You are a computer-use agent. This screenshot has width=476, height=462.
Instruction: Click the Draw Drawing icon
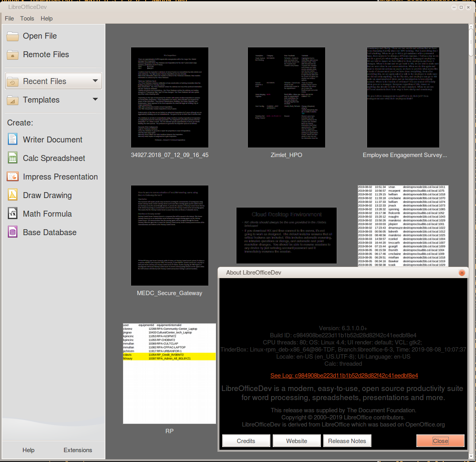point(13,195)
